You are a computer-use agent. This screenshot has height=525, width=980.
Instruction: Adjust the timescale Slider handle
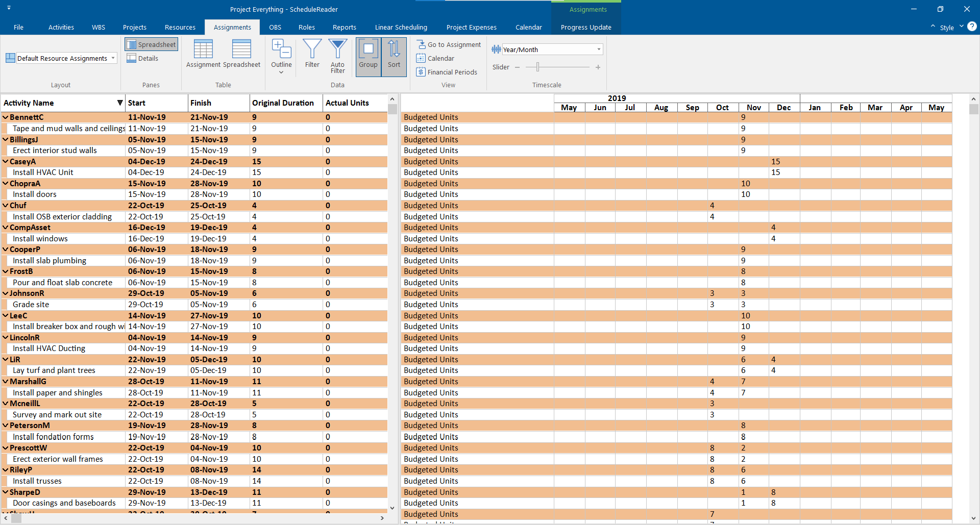(x=537, y=67)
